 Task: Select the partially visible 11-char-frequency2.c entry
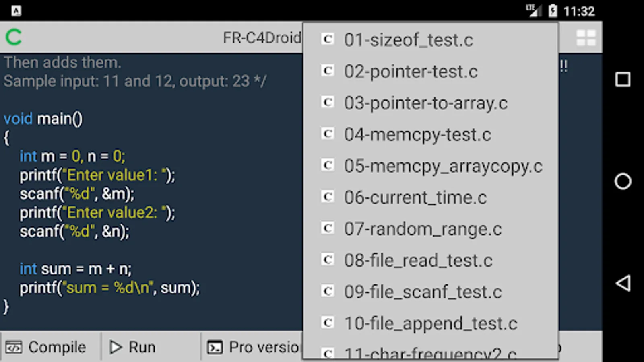(x=430, y=352)
